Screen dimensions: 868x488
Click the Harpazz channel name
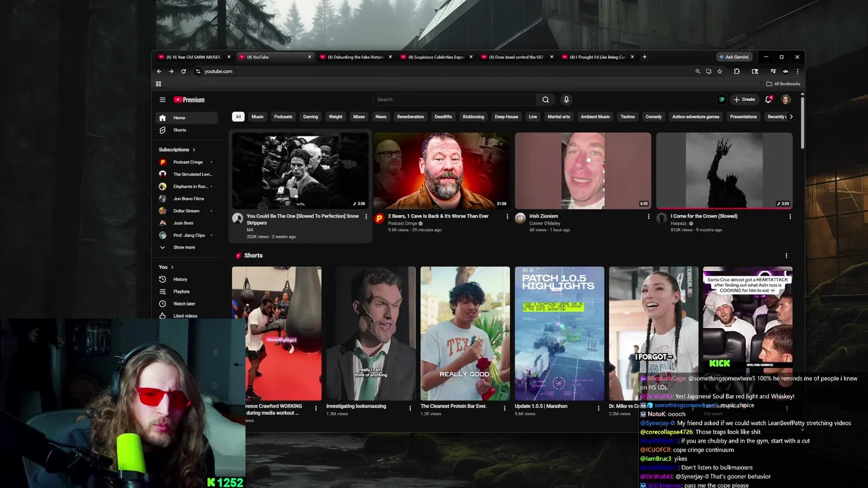679,223
